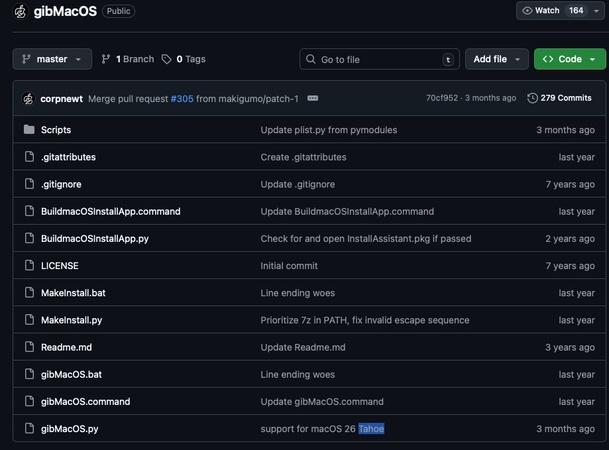The width and height of the screenshot is (609, 450).
Task: Open pull request #305 link
Action: click(x=181, y=98)
